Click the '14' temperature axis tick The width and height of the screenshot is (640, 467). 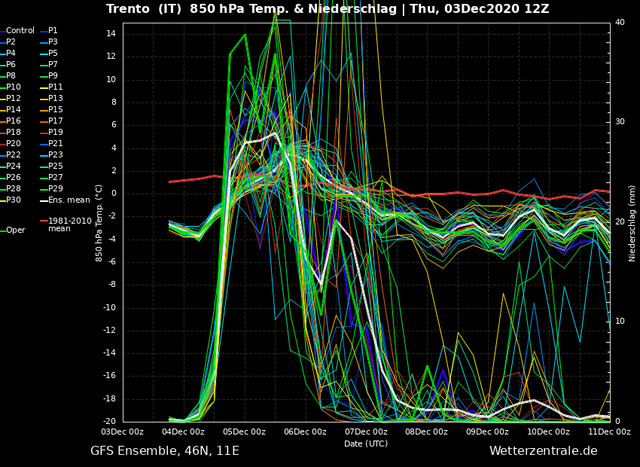pyautogui.click(x=111, y=34)
